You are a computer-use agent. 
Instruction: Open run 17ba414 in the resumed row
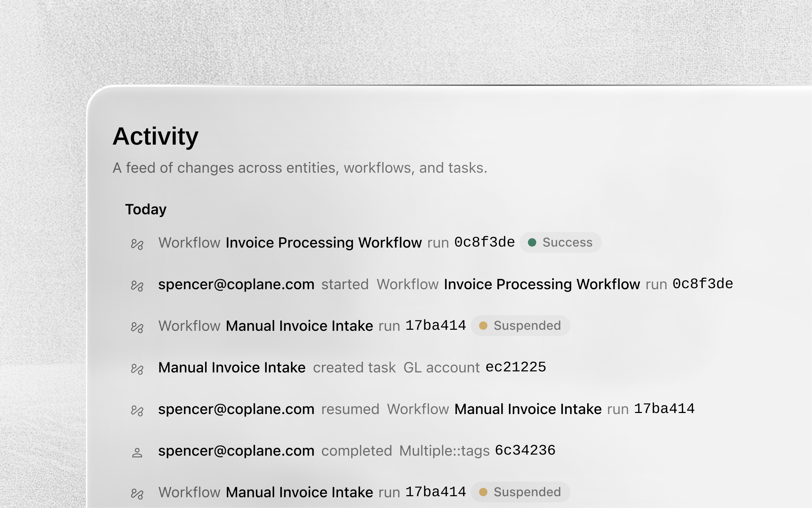[664, 408]
